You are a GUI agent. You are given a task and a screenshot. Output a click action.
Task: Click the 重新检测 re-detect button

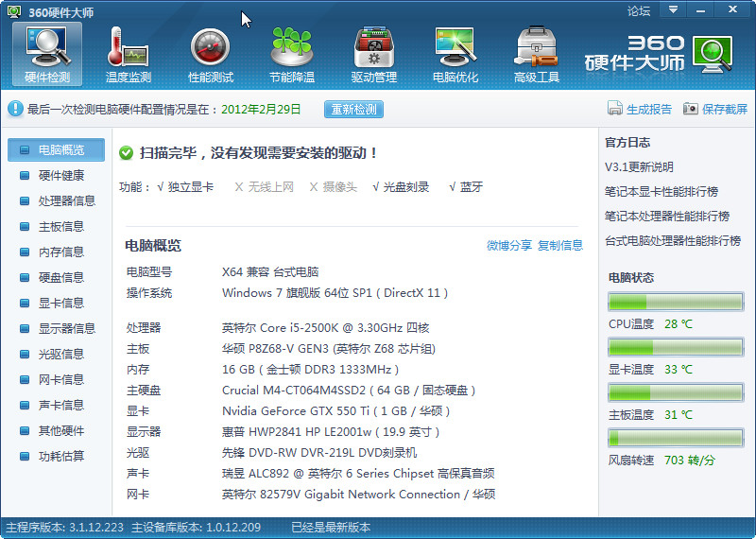tap(353, 109)
